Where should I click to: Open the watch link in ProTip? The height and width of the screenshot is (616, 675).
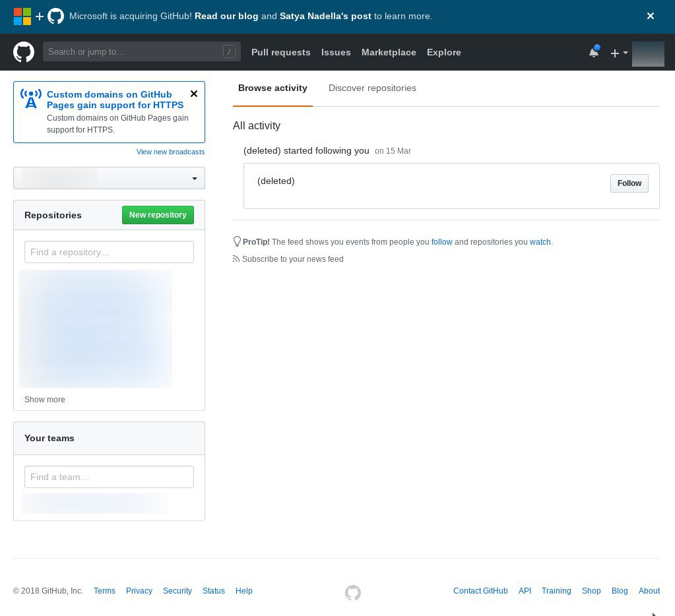tap(540, 242)
